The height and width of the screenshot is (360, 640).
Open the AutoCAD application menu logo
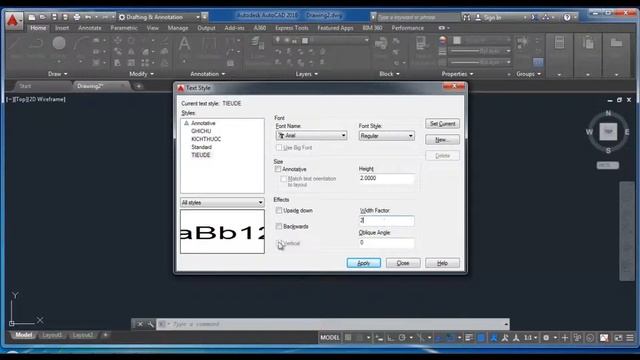[x=13, y=21]
